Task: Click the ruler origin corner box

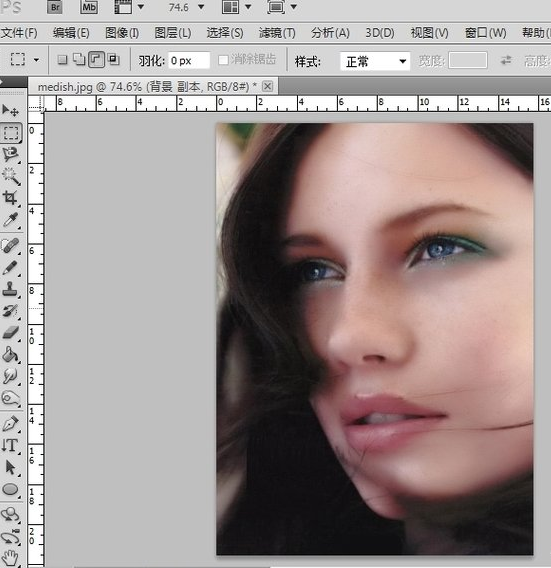Action: pos(36,104)
